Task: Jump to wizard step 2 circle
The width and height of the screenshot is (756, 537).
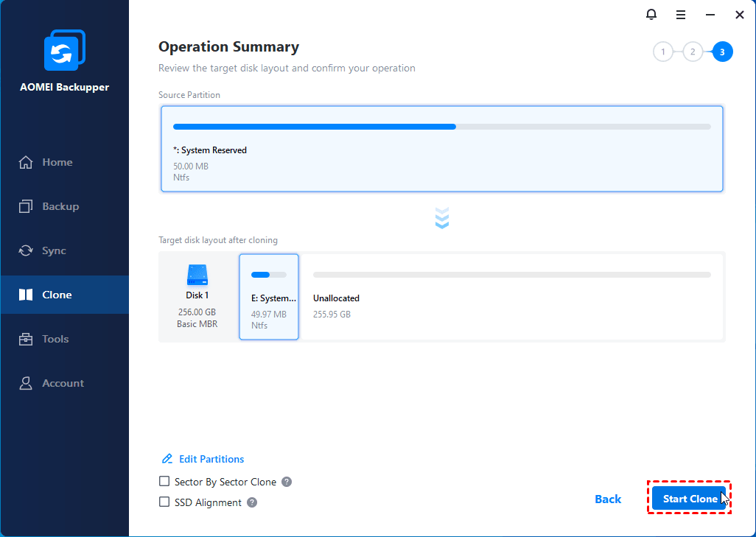Action: coord(693,52)
